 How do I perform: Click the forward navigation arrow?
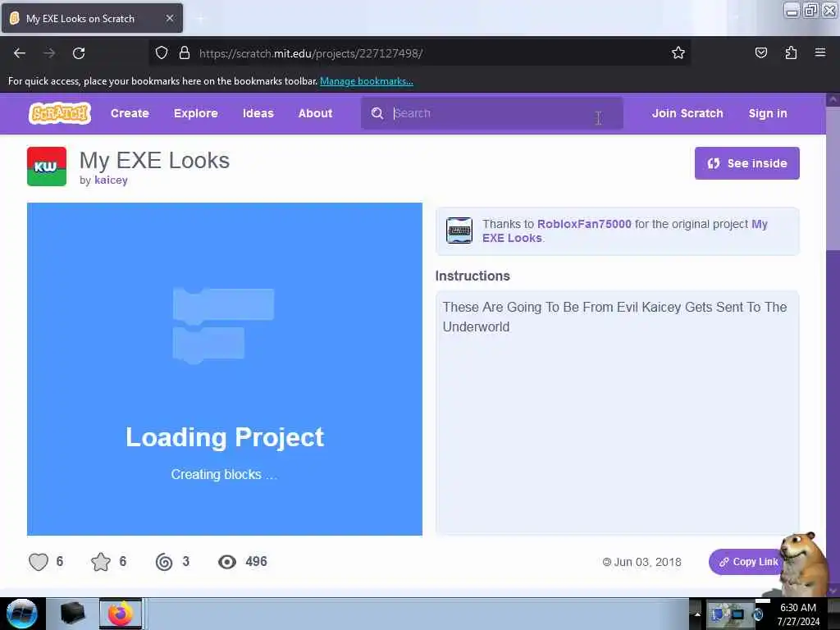pyautogui.click(x=49, y=53)
